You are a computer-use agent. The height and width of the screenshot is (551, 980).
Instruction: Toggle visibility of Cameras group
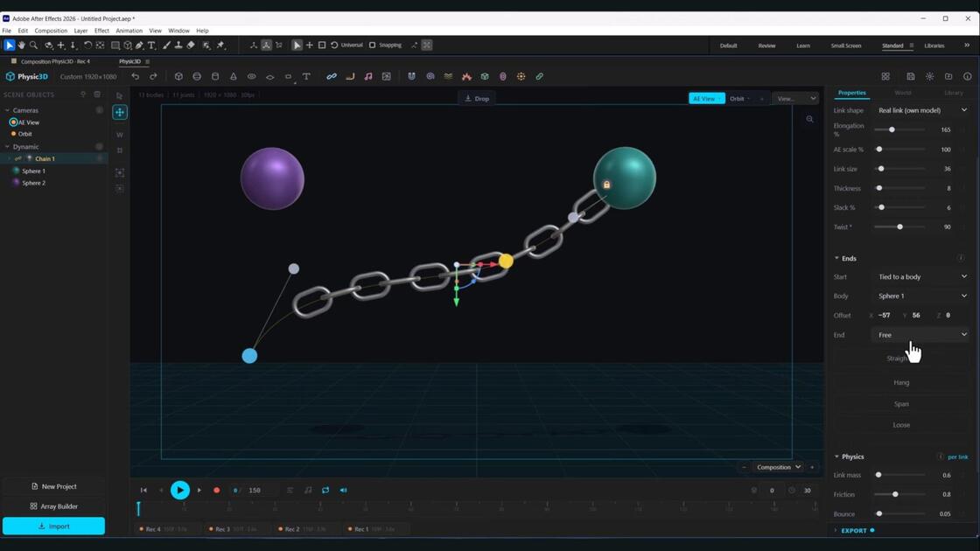click(99, 110)
